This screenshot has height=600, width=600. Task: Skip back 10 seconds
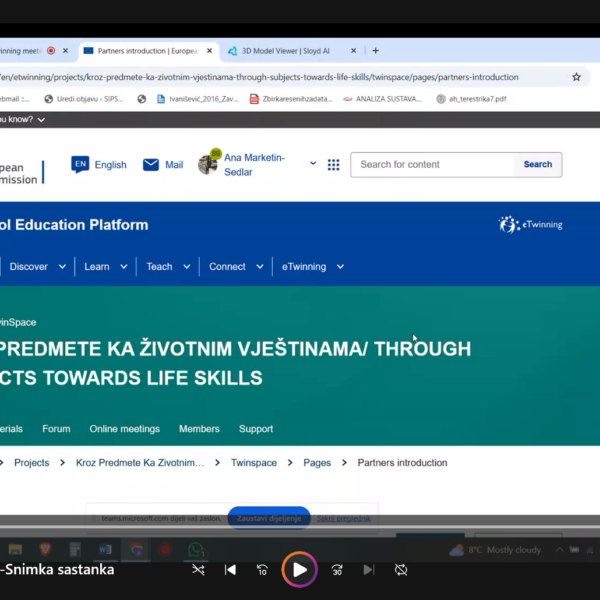click(262, 570)
